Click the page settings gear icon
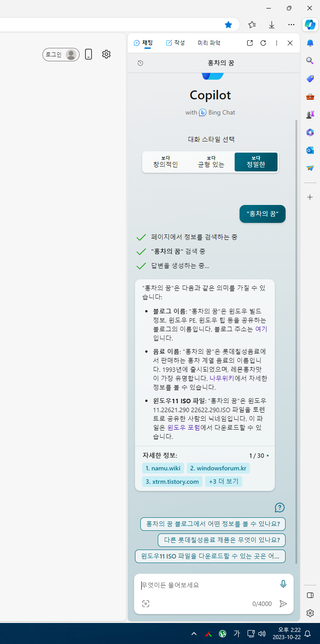The image size is (320, 644). tap(106, 54)
